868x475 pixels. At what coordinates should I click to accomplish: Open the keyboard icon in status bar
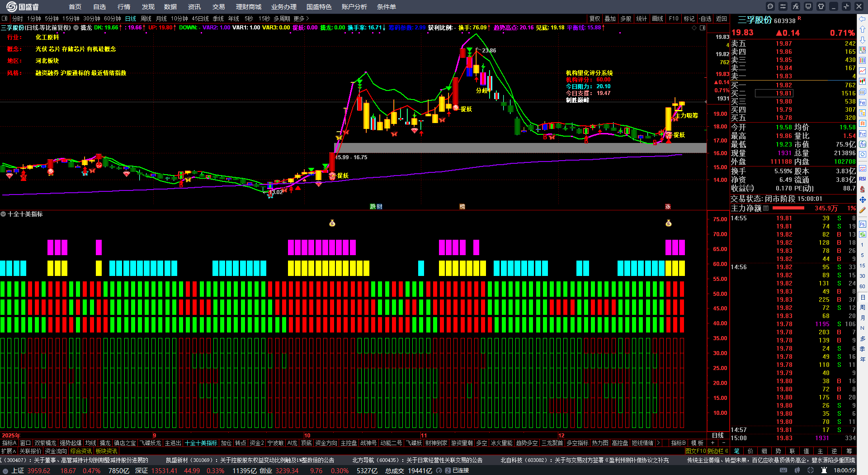(x=783, y=470)
